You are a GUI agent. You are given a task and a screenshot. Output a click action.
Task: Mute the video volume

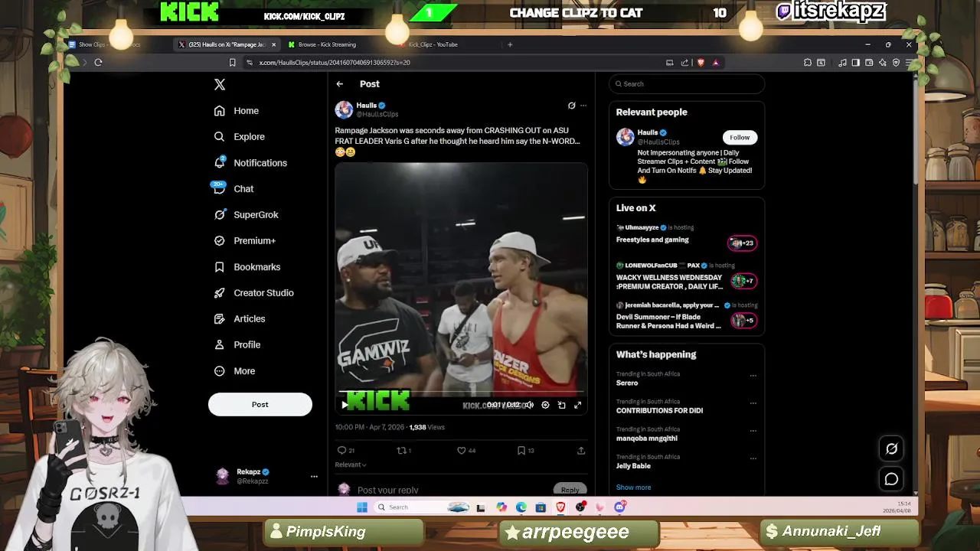(529, 405)
